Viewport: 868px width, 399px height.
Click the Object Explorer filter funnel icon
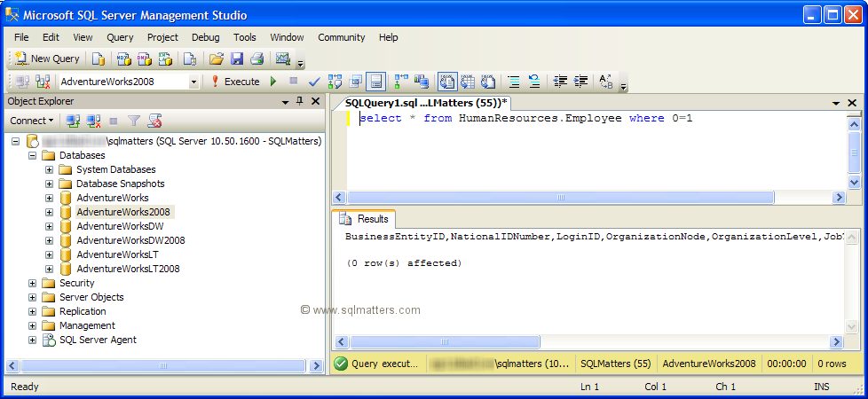(133, 121)
